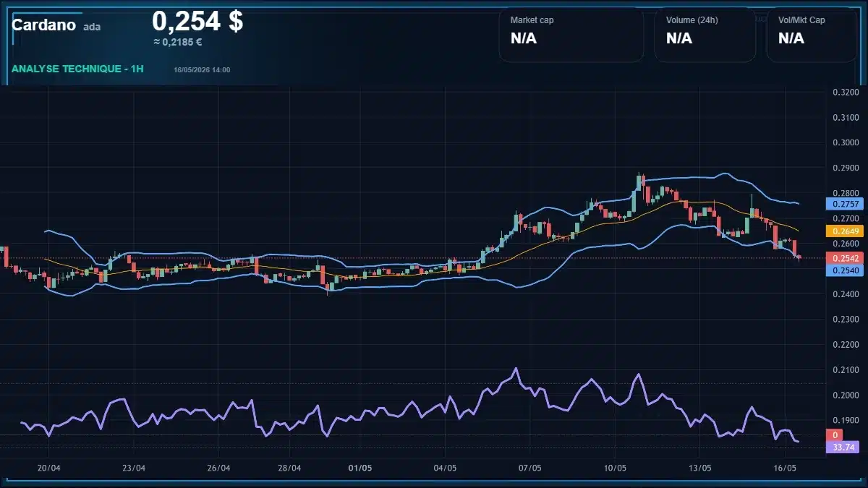Viewport: 868px width, 488px height.
Task: Click the 0.3000 price axis label
Action: click(x=846, y=142)
